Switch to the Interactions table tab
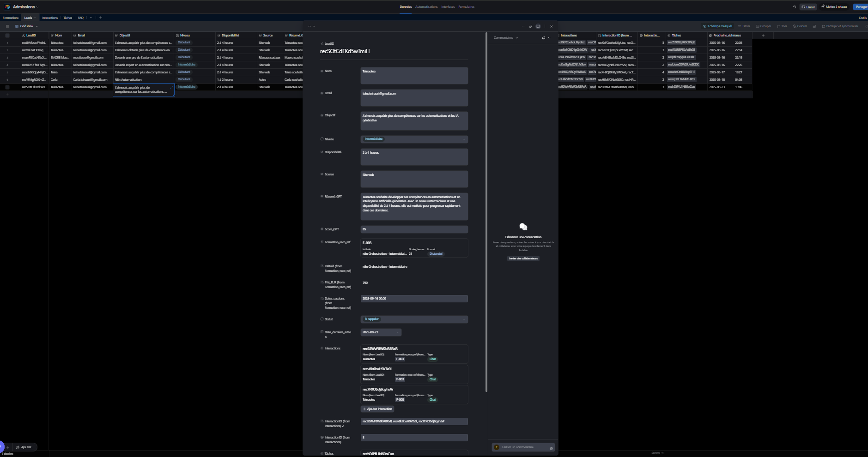The width and height of the screenshot is (868, 457). 50,18
